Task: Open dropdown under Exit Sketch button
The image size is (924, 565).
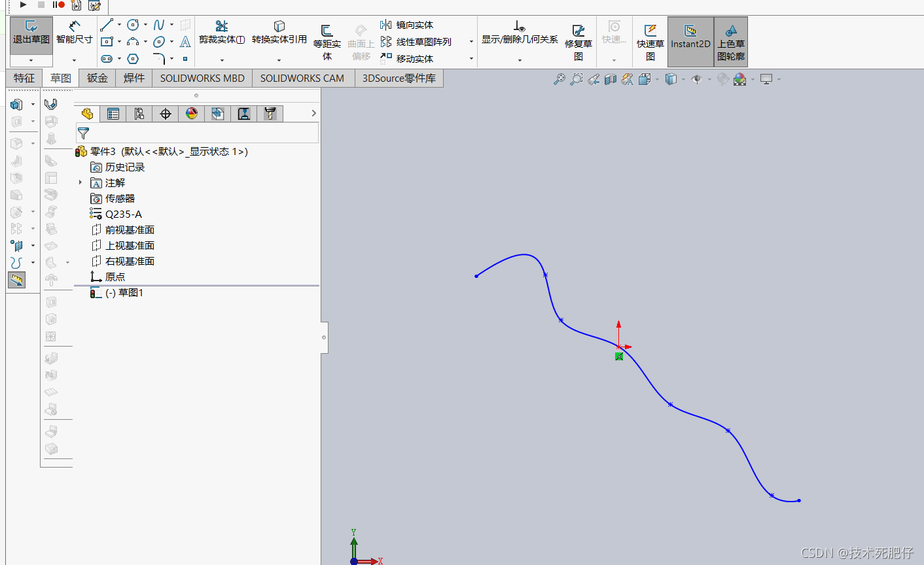Action: coord(31,61)
